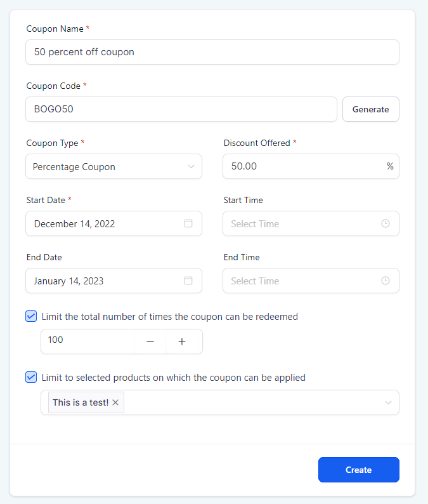Viewport: 428px width, 504px height.
Task: Remove the 'This is a test!' product tag
Action: click(115, 402)
